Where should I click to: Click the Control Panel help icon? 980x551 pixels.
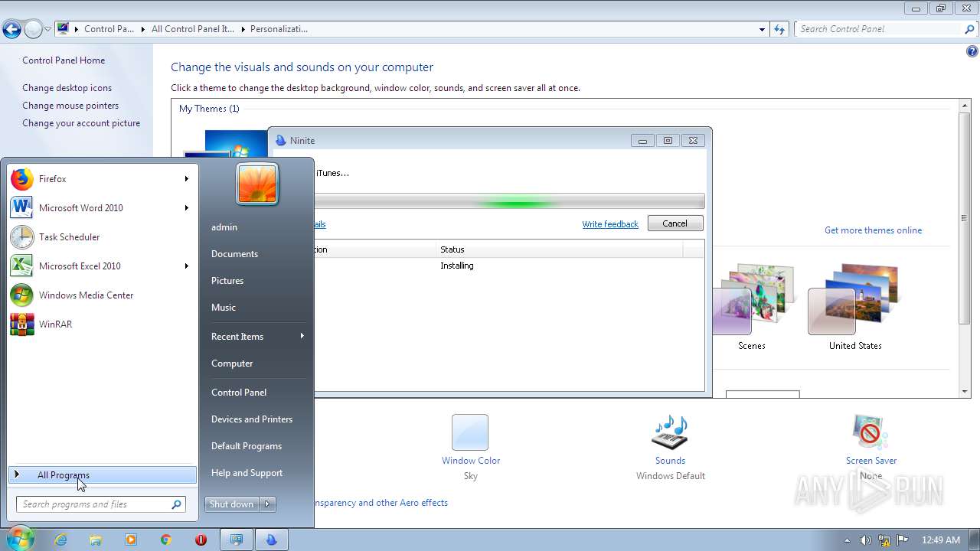[972, 52]
